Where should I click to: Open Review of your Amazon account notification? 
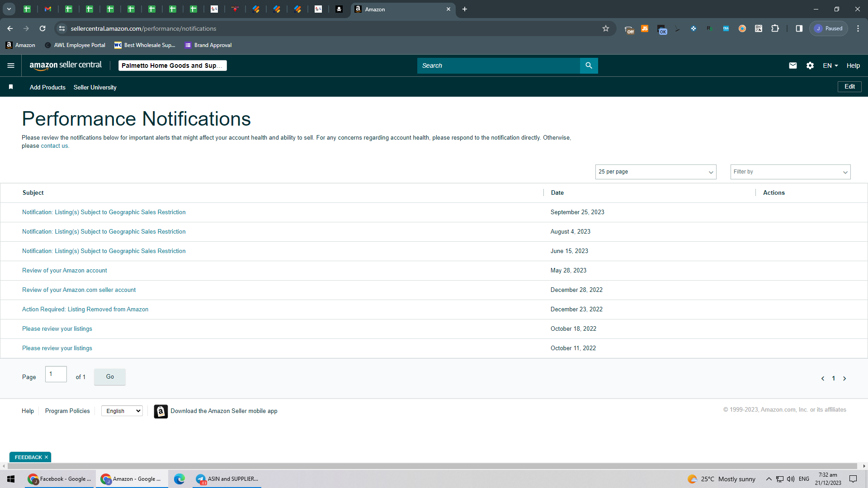[x=65, y=271]
